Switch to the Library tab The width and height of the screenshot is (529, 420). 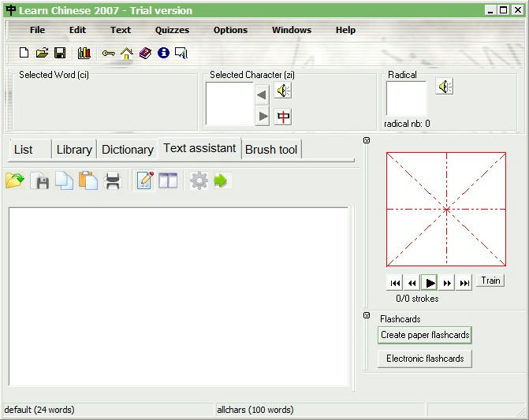(74, 150)
